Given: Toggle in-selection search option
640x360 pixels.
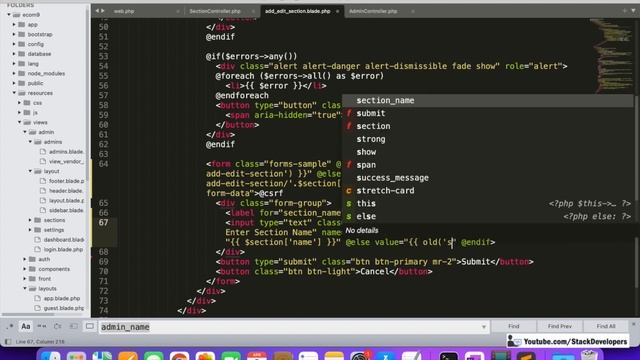Looking at the screenshot, I should click(x=73, y=327).
